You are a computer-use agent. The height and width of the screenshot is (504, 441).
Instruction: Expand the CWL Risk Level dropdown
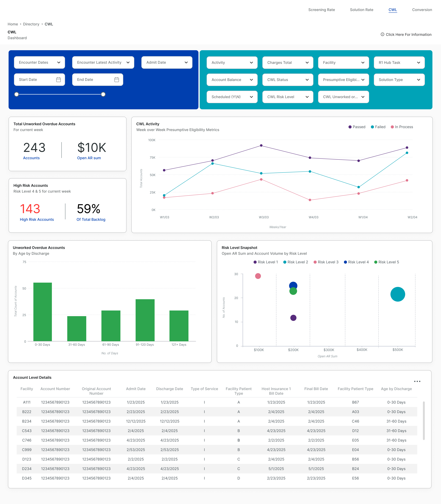288,97
